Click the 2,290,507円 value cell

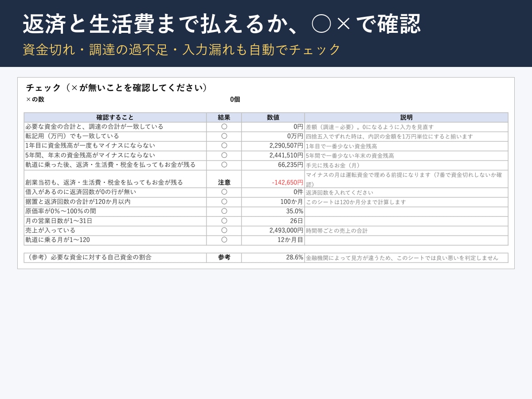(x=273, y=146)
